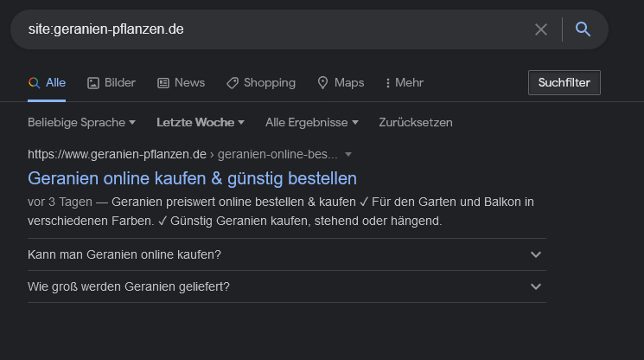Image resolution: width=644 pixels, height=360 pixels.
Task: Click the Bilder image icon
Action: tap(93, 83)
